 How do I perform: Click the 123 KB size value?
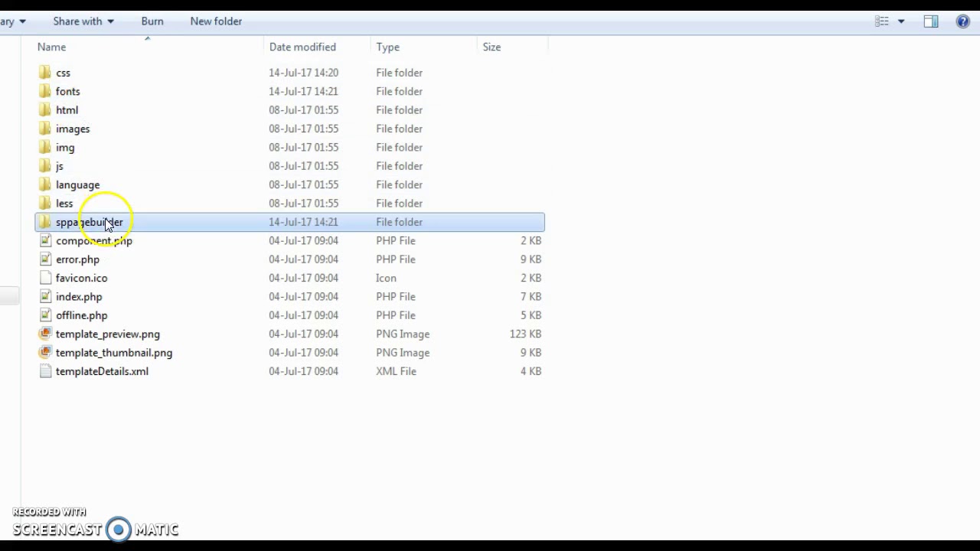[525, 334]
